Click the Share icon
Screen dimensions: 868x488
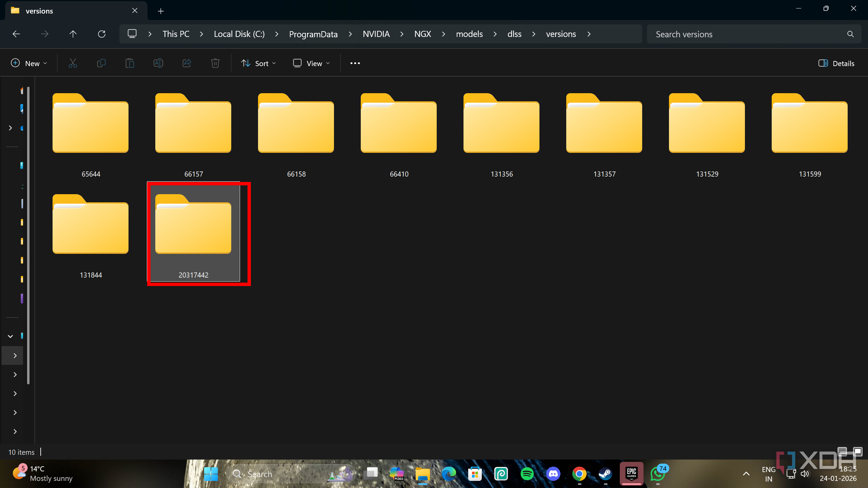click(187, 63)
